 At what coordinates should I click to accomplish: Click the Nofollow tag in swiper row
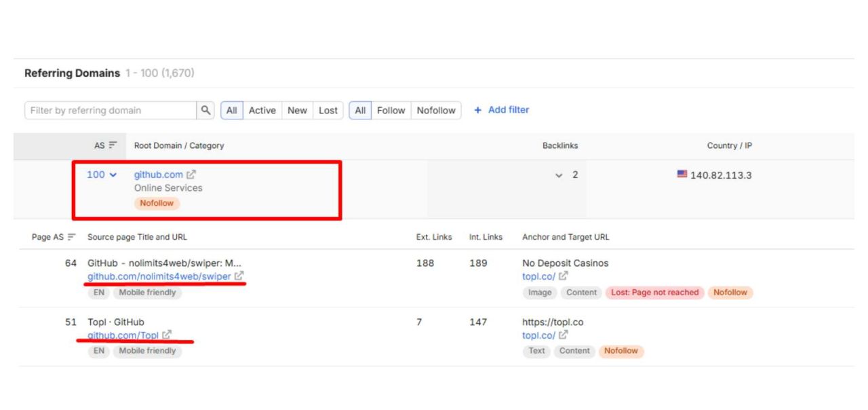click(x=730, y=293)
